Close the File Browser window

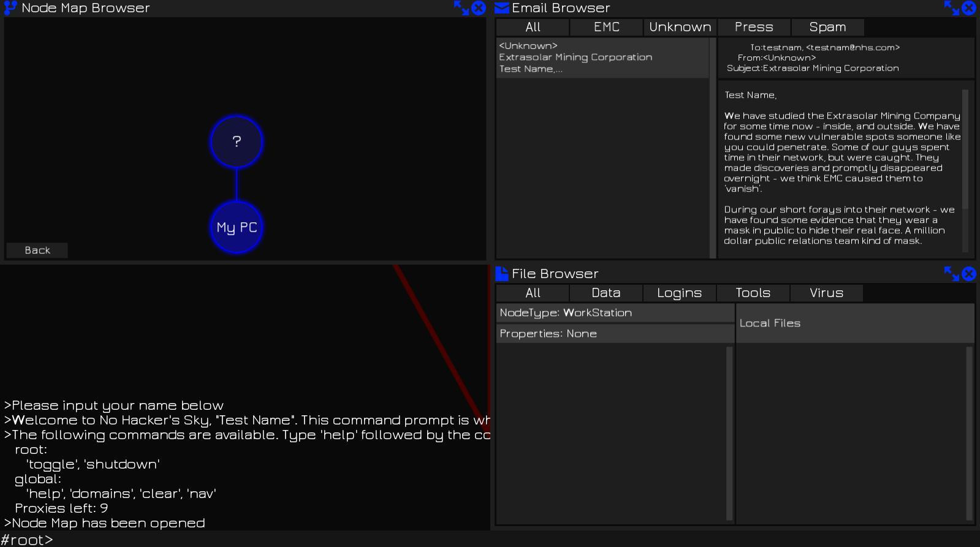pos(969,273)
